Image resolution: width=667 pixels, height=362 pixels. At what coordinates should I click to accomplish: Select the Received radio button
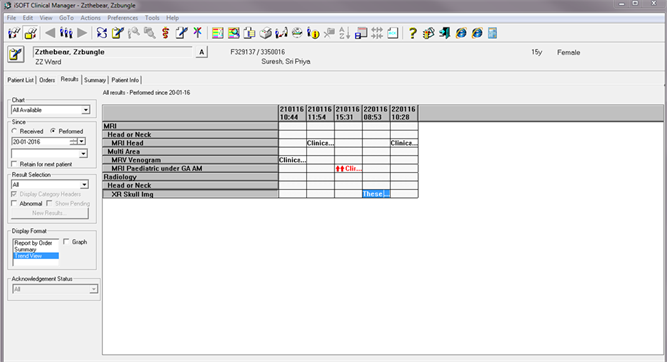[14, 131]
